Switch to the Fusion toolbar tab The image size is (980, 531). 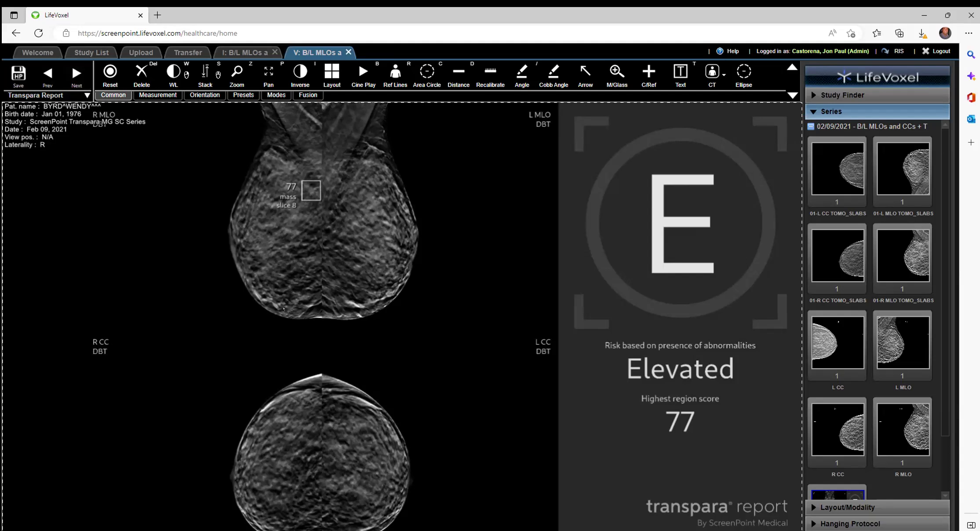pos(308,95)
